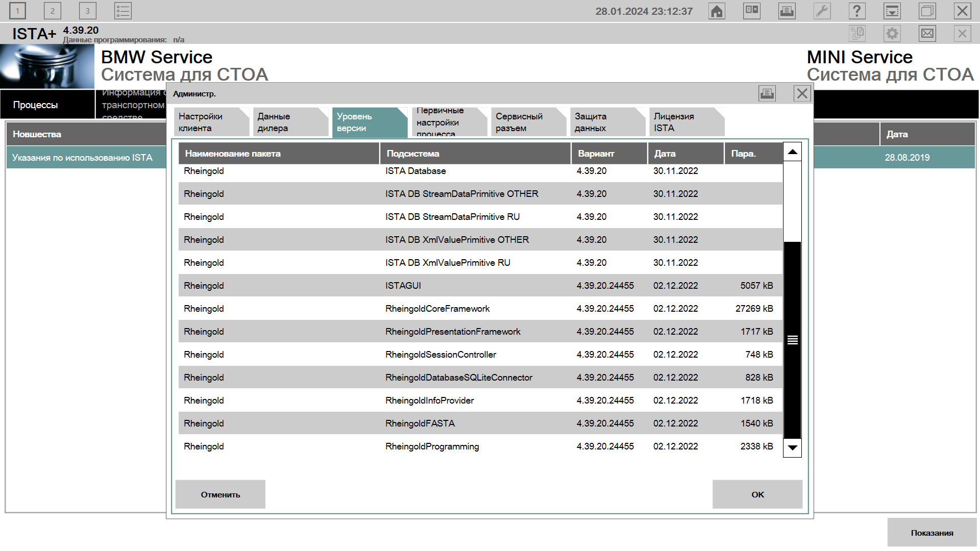Select the Уровень версии tab
The width and height of the screenshot is (980, 551).
click(x=370, y=122)
